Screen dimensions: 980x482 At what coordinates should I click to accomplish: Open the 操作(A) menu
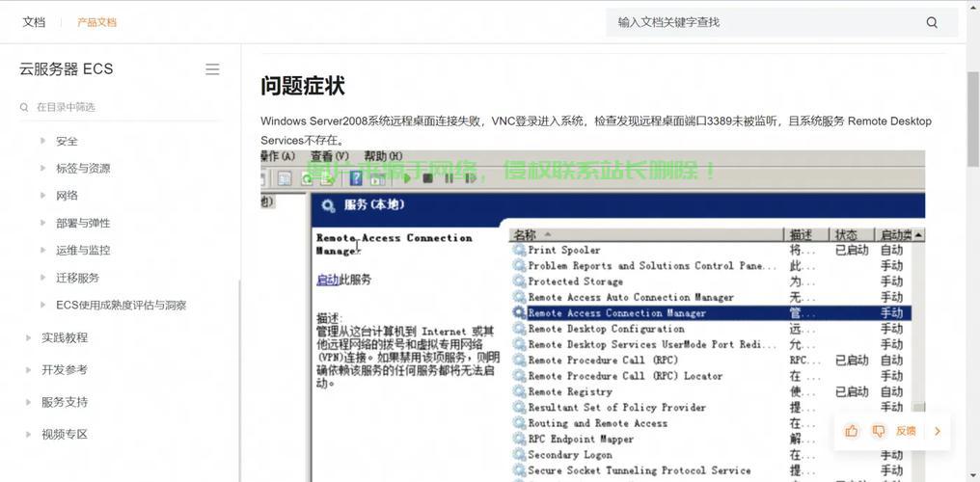(278, 156)
